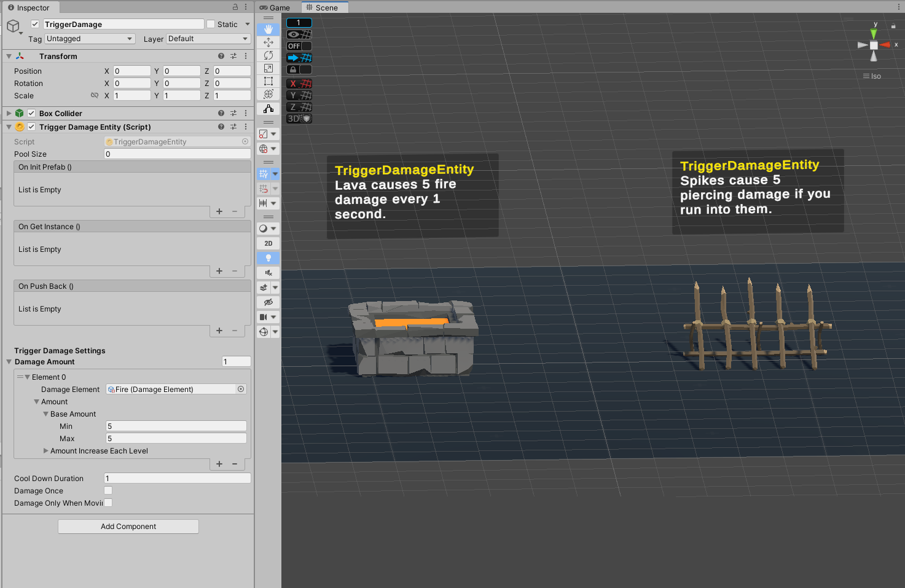905x588 pixels.
Task: Click the constrained proportions Scale link icon
Action: (95, 96)
